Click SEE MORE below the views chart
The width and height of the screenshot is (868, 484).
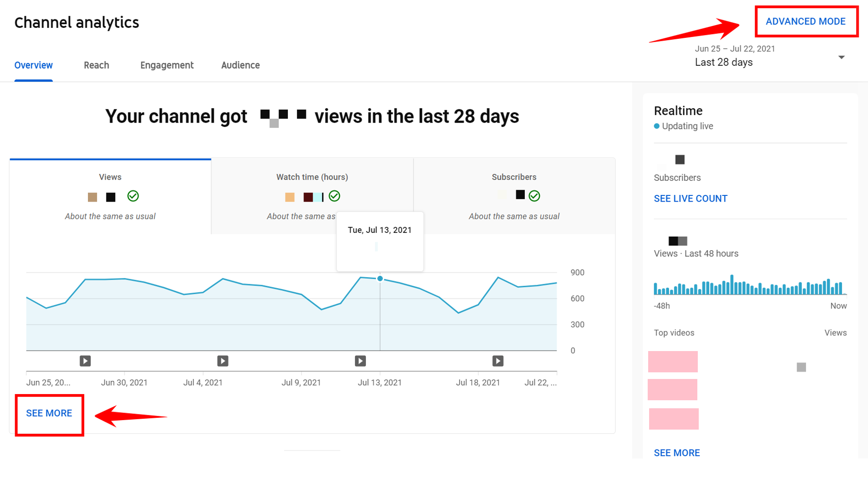[x=49, y=413]
